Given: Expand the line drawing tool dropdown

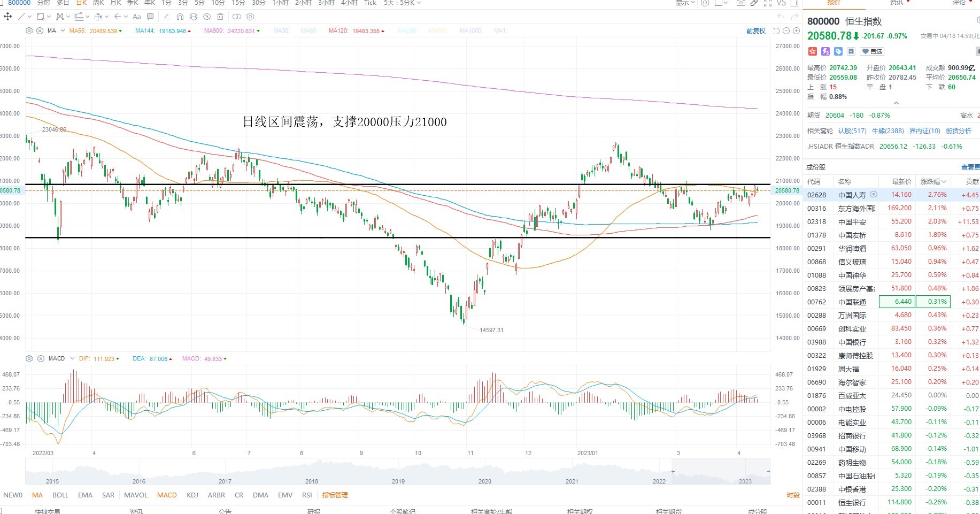Looking at the screenshot, I should click(29, 17).
